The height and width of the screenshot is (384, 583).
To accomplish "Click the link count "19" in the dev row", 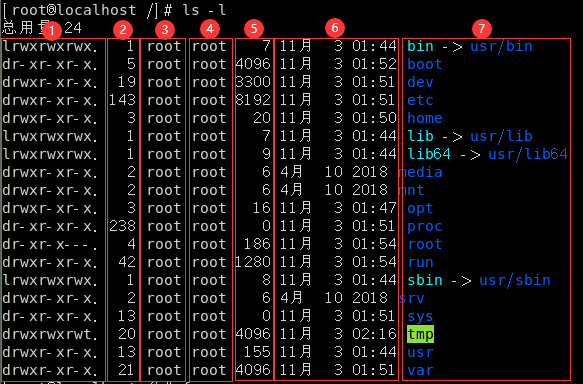I will [127, 82].
